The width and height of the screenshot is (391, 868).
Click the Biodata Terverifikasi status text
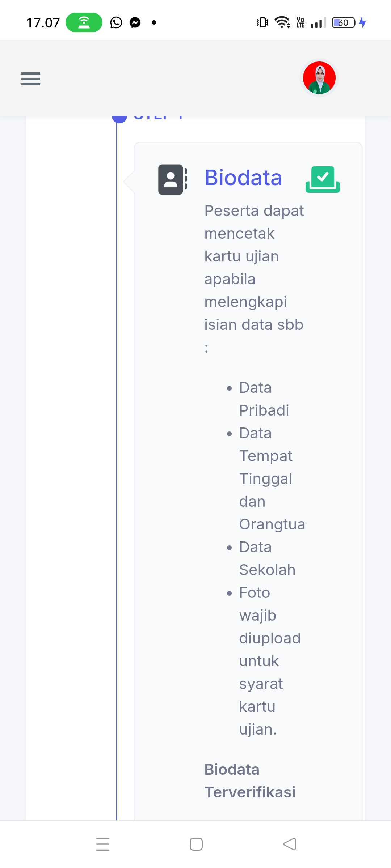click(x=250, y=780)
